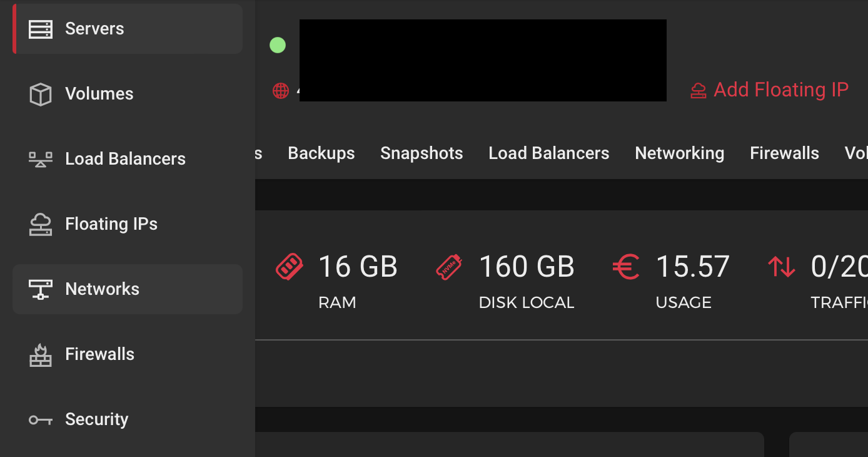Click the red globe IP icon
Image resolution: width=868 pixels, height=457 pixels.
(281, 91)
